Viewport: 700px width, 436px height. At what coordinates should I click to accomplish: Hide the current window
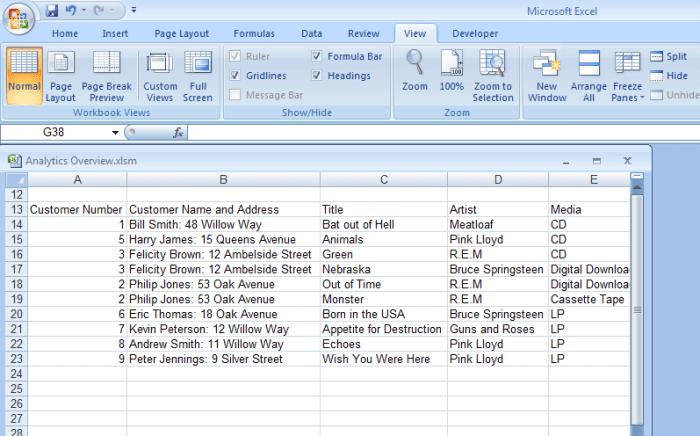[x=668, y=75]
